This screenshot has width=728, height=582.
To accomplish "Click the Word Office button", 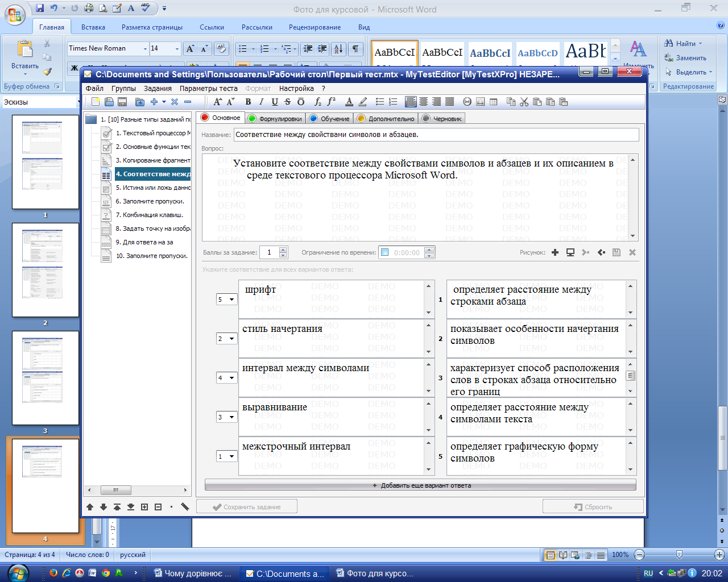I will coord(15,15).
